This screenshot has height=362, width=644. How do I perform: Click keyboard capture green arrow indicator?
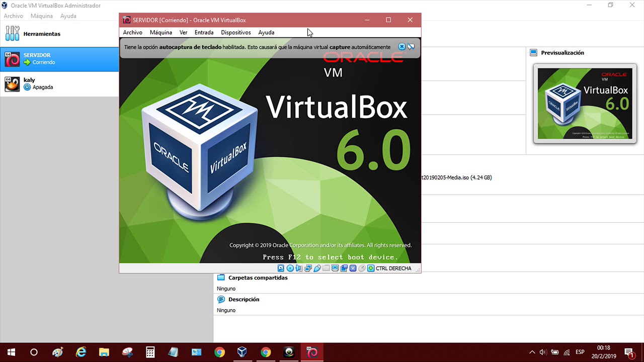pyautogui.click(x=371, y=268)
